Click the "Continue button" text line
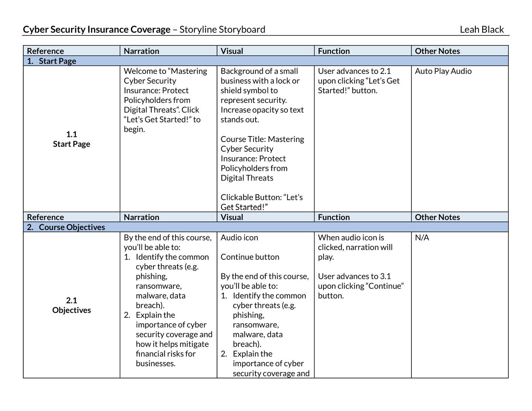Screen dimensions: 532x411 [x=250, y=257]
